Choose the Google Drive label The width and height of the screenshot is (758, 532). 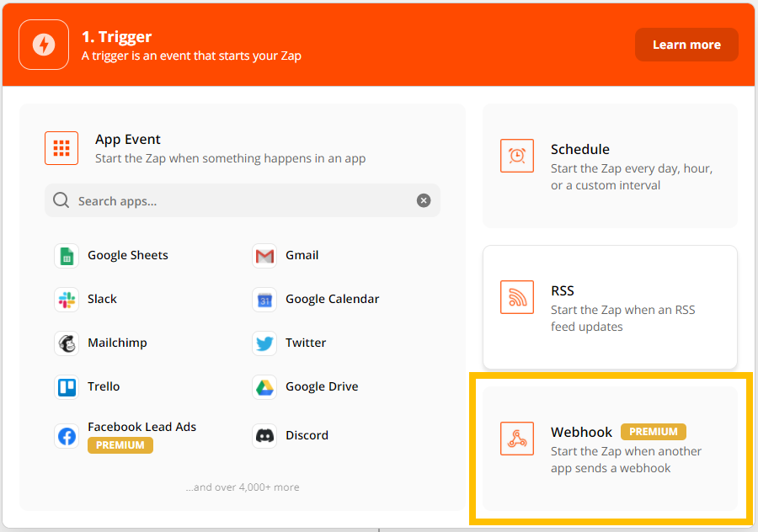(x=322, y=386)
